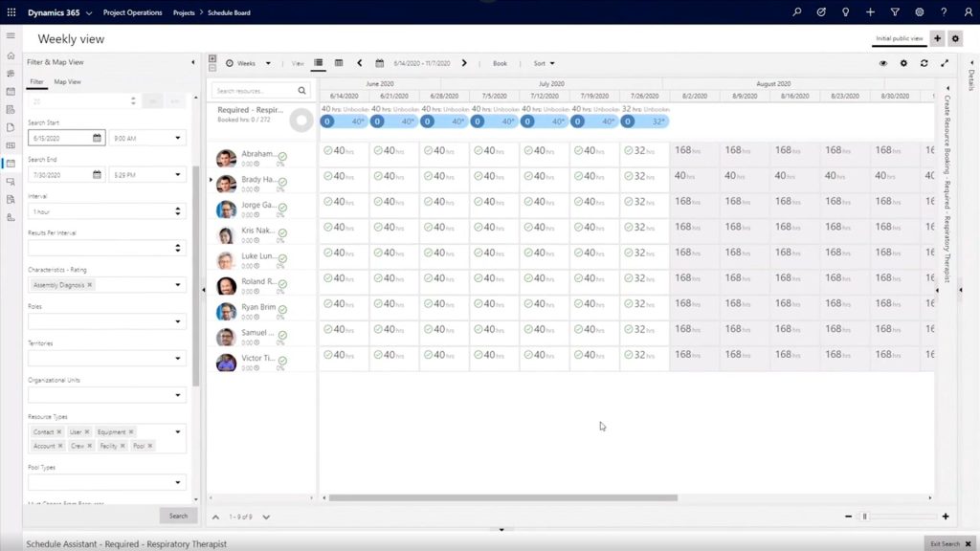Expand the Sort dropdown
This screenshot has width=980, height=551.
coord(544,63)
